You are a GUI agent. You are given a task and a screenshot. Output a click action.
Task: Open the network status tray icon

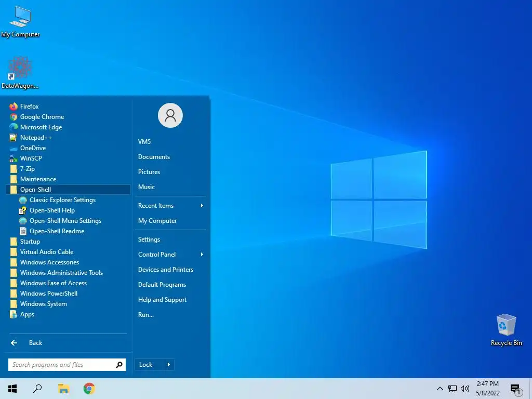453,389
